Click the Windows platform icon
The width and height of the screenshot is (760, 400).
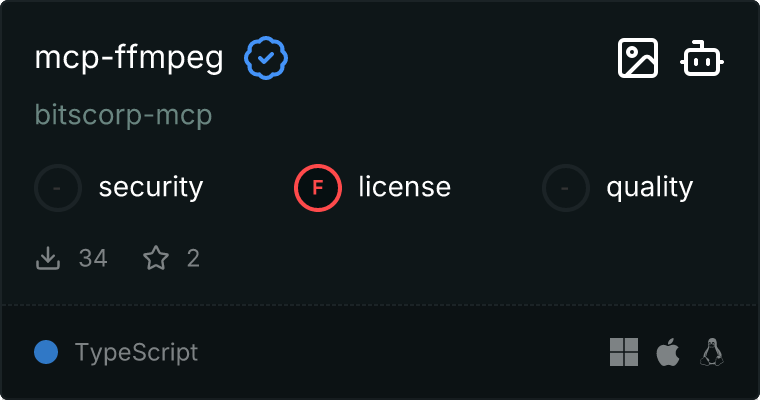pos(624,352)
